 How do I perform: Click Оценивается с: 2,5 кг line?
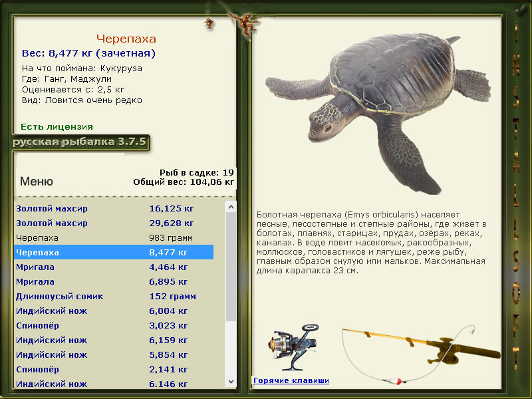[x=73, y=90]
